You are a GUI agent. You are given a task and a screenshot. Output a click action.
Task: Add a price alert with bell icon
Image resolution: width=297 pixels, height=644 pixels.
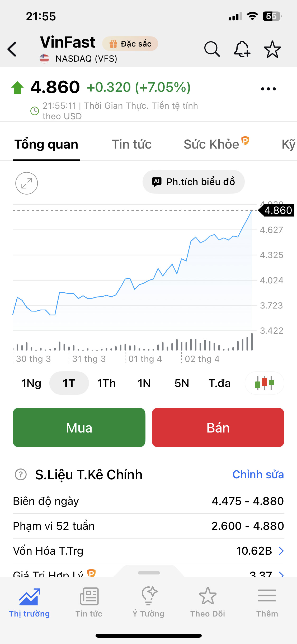coord(242,49)
